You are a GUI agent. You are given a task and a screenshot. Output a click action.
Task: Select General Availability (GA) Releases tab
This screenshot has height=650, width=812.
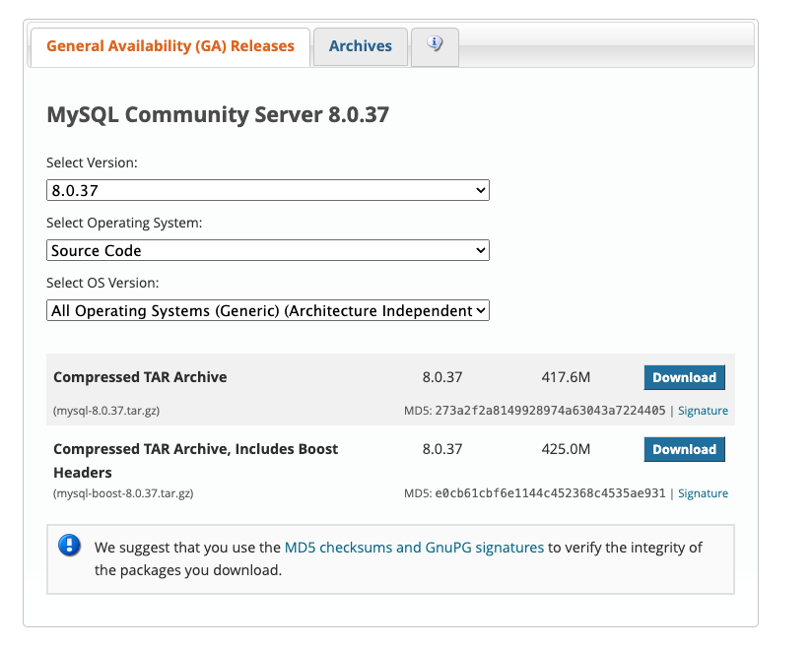[170, 46]
